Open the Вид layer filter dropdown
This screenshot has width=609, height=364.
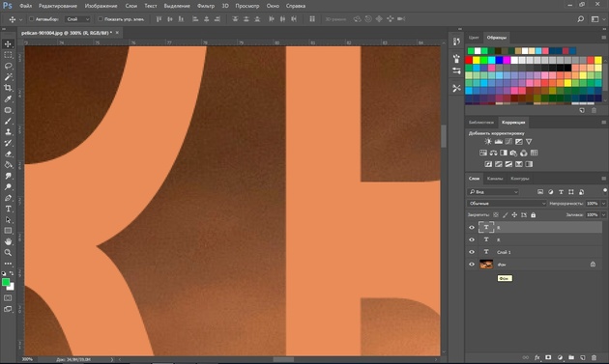(x=493, y=192)
